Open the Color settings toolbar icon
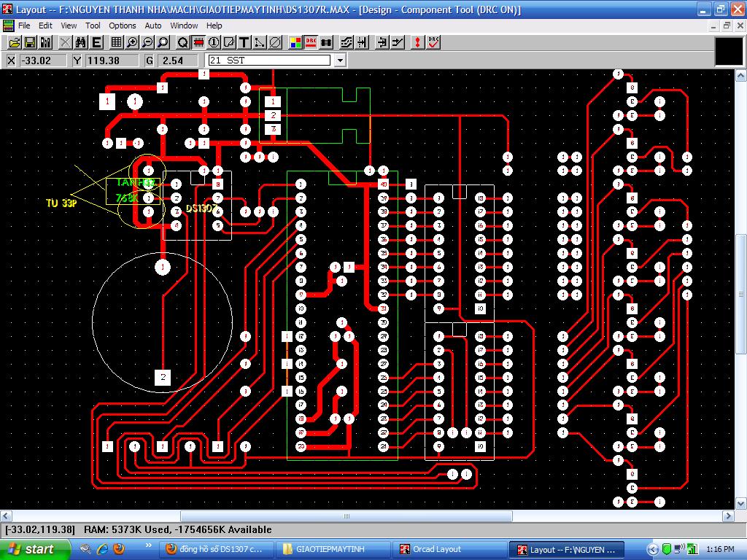 [295, 42]
